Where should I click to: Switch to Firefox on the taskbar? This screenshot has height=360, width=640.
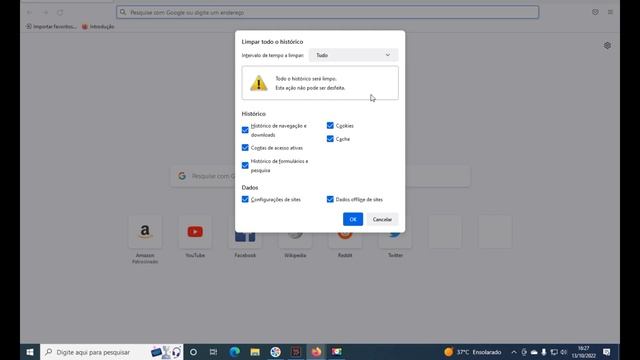tap(316, 352)
